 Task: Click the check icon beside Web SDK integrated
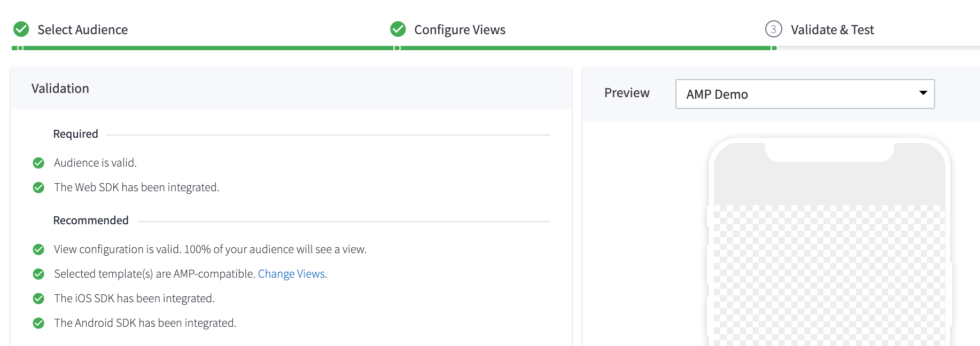[x=38, y=187]
